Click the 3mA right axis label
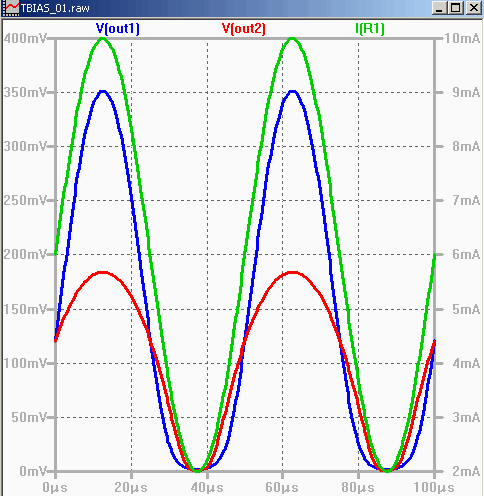Viewport: 484px width, 496px height. tap(466, 417)
